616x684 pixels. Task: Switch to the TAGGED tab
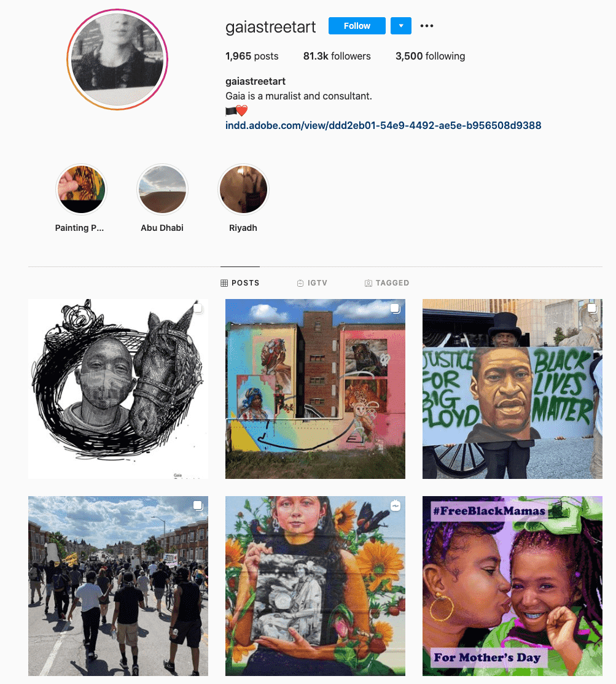(387, 283)
